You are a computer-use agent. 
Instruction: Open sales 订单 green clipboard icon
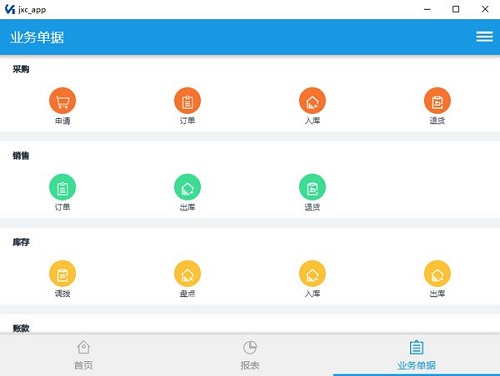62,187
